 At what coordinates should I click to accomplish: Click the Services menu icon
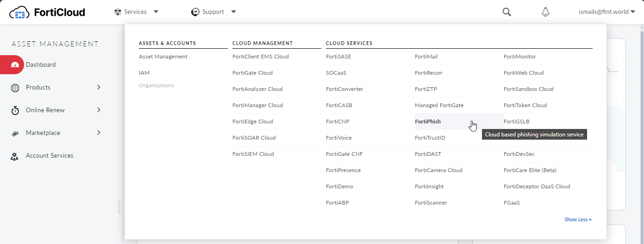coord(118,12)
